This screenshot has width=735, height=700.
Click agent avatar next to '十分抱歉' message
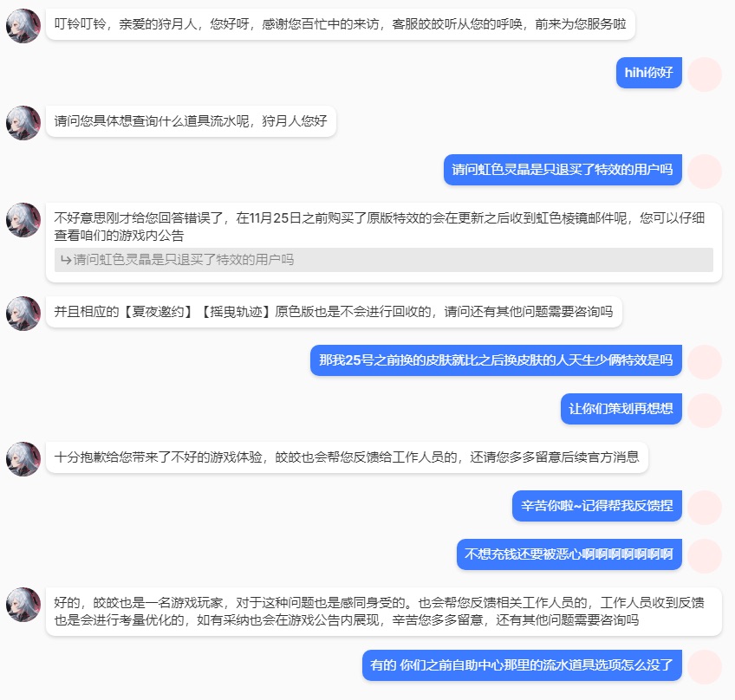coord(23,459)
